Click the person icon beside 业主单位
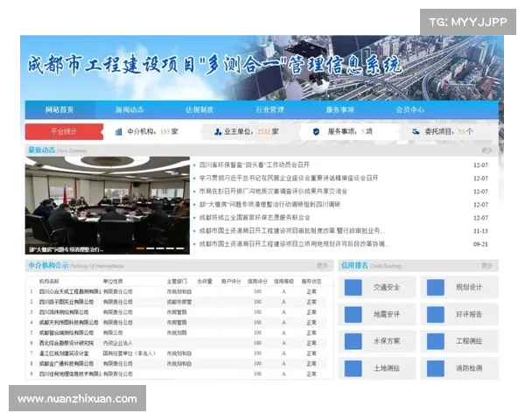Image resolution: width=525 pixels, height=420 pixels. (218, 132)
